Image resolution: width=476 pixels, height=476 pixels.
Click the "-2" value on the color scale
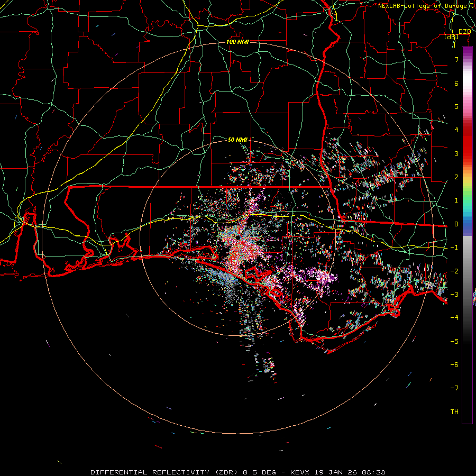(454, 271)
